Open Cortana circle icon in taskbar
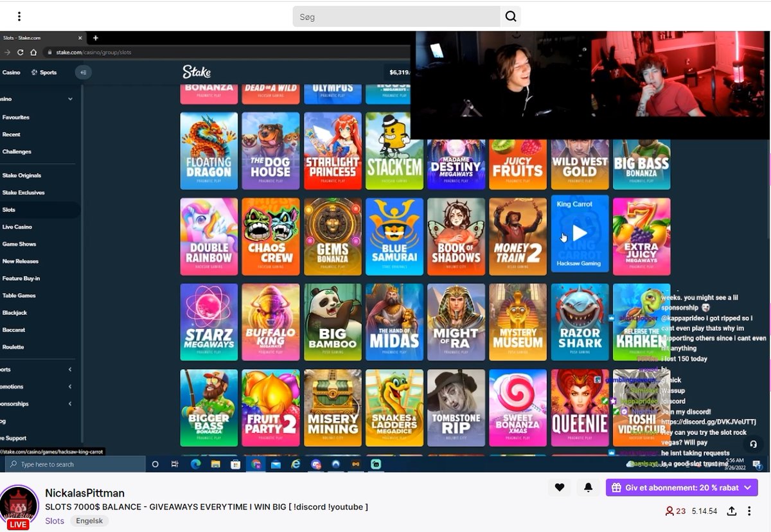 click(155, 464)
